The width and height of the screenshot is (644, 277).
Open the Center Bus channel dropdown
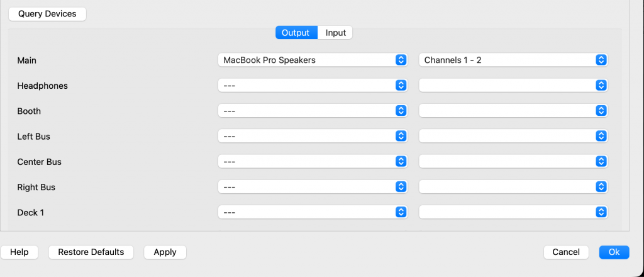(x=513, y=162)
